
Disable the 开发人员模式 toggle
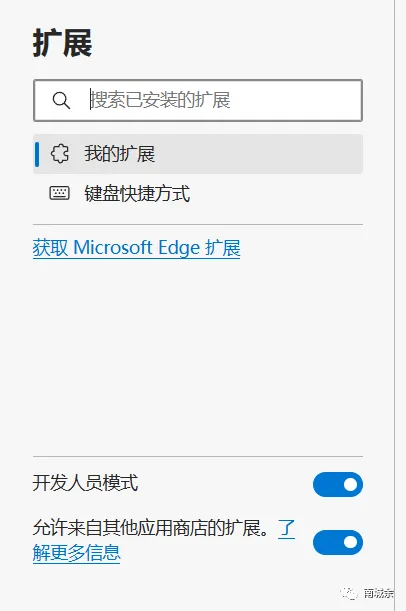338,484
